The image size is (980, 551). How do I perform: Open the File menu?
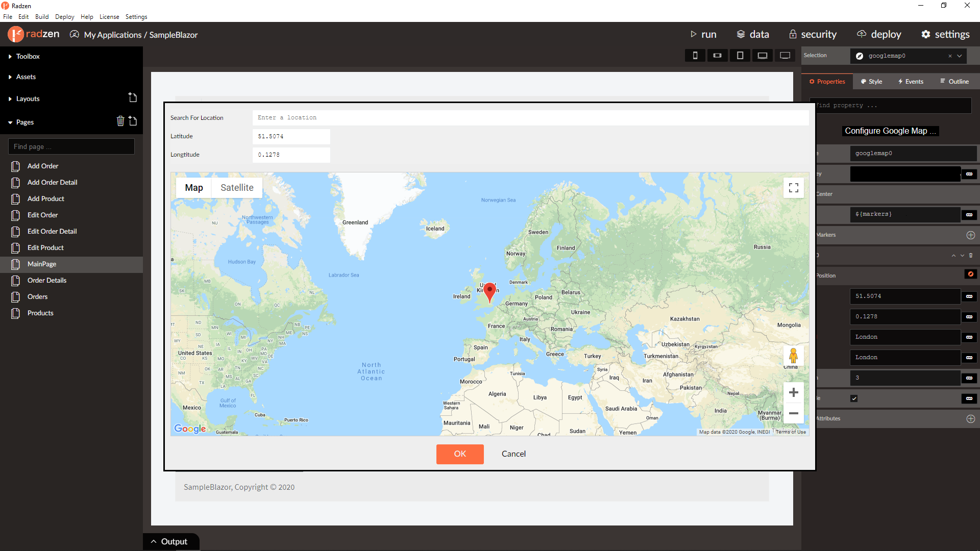[8, 17]
